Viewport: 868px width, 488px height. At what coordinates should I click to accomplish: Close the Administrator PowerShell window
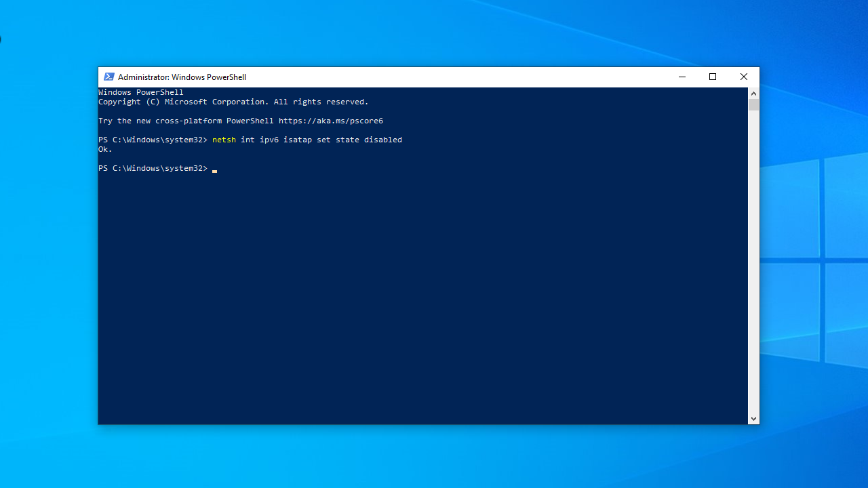744,77
